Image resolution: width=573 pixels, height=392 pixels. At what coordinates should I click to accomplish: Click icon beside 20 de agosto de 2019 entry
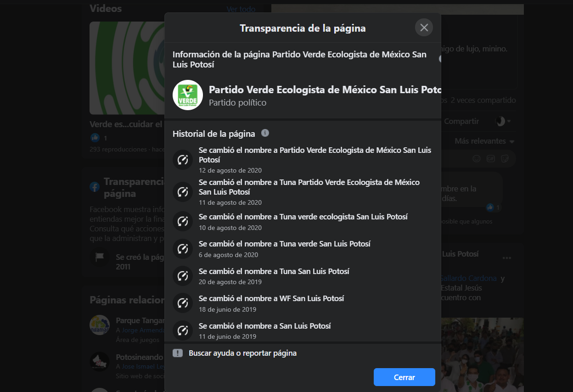pyautogui.click(x=183, y=276)
